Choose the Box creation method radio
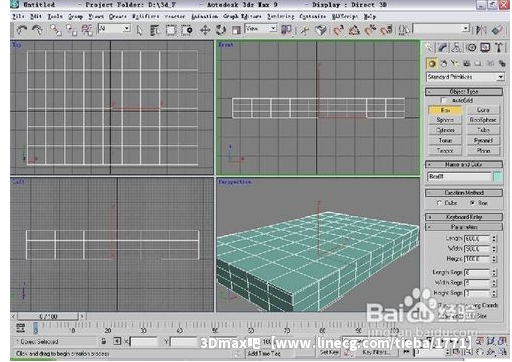 (472, 203)
